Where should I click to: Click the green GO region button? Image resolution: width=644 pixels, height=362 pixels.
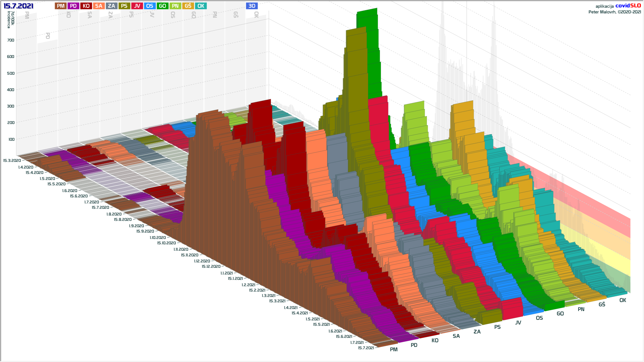pos(162,6)
